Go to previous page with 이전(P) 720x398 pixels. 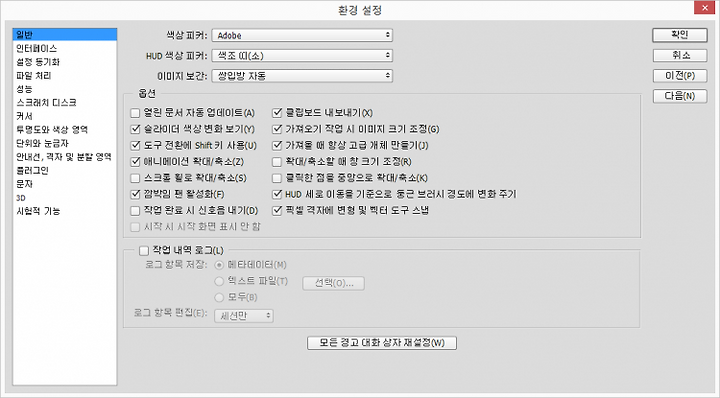[680, 76]
